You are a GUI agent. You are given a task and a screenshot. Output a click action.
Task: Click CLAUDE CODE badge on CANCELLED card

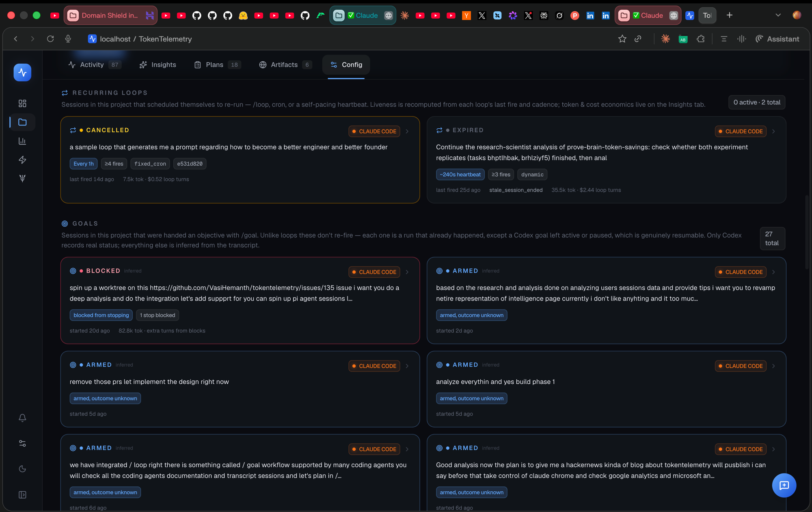tap(374, 132)
